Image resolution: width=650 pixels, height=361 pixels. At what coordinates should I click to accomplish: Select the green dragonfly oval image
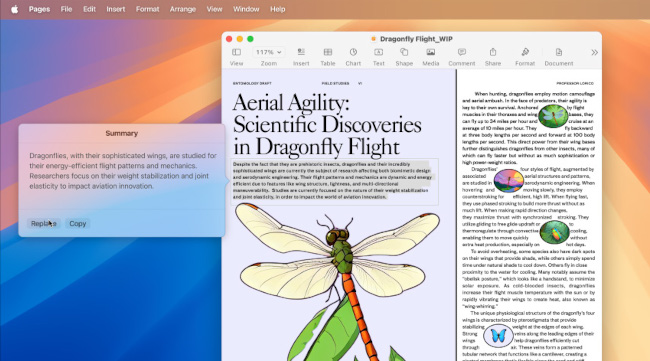pos(553,116)
